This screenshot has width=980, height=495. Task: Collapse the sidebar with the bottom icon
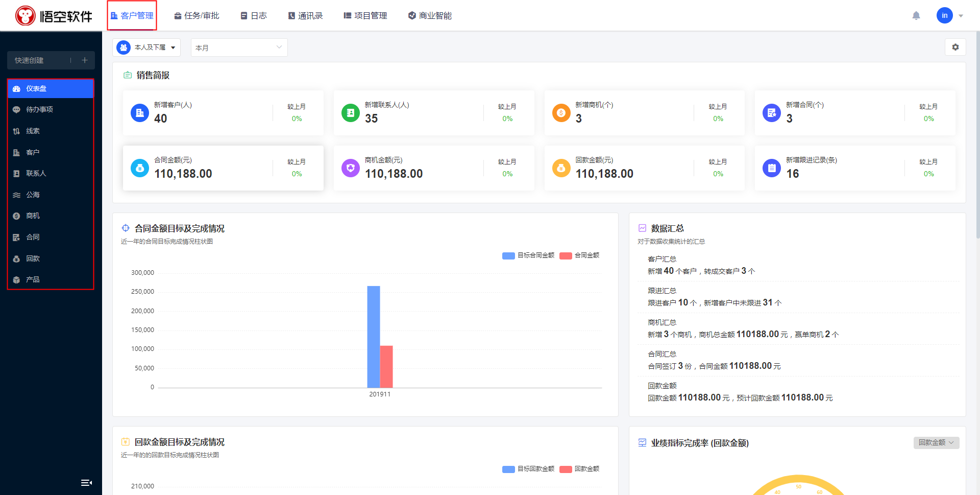(86, 482)
